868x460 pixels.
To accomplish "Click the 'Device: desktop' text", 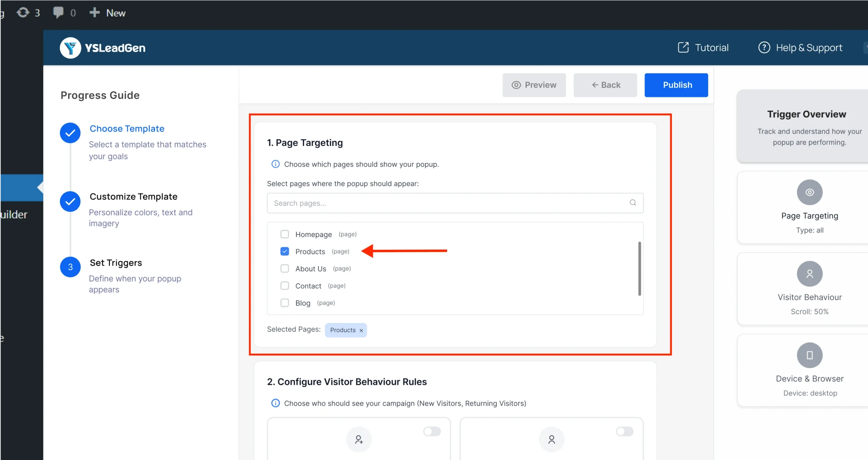I will 810,393.
